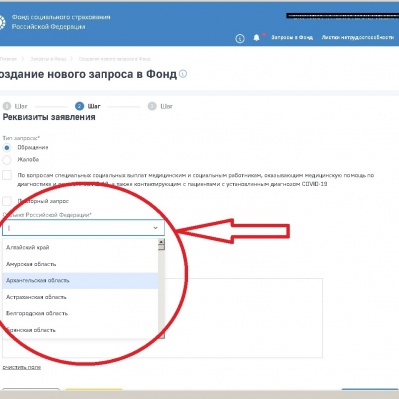Click info icon next to page title
399x399 pixels.
(183, 74)
